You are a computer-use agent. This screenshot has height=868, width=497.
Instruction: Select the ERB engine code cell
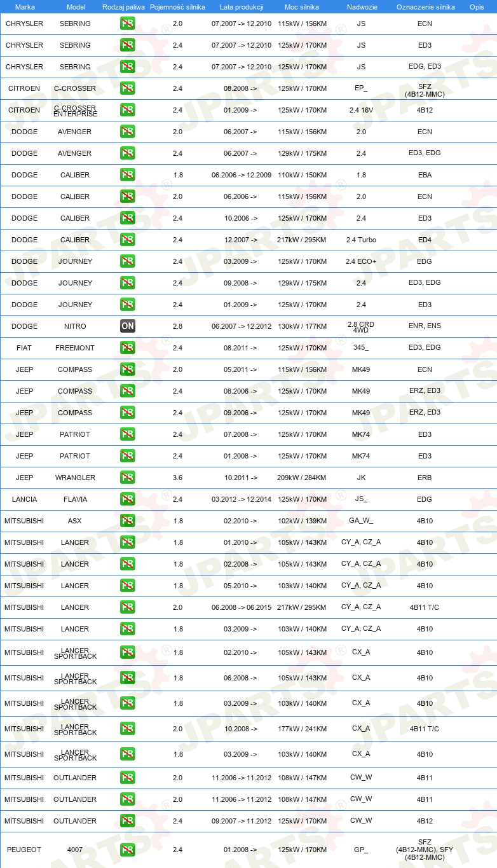coord(425,478)
